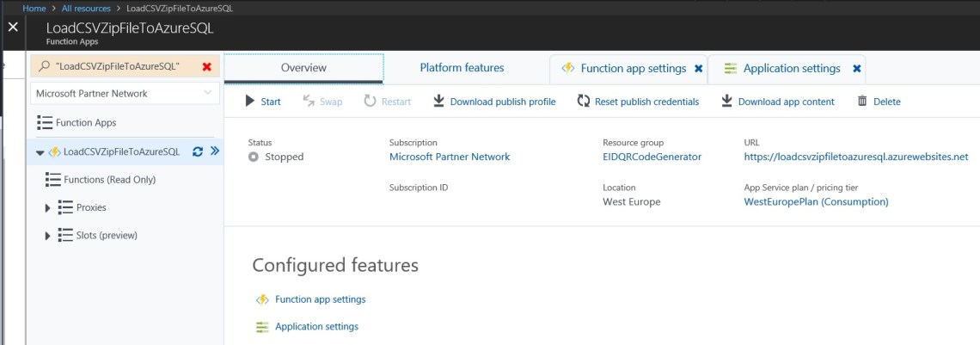980x345 pixels.
Task: Collapse the sidebar using the double chevron
Action: click(214, 151)
